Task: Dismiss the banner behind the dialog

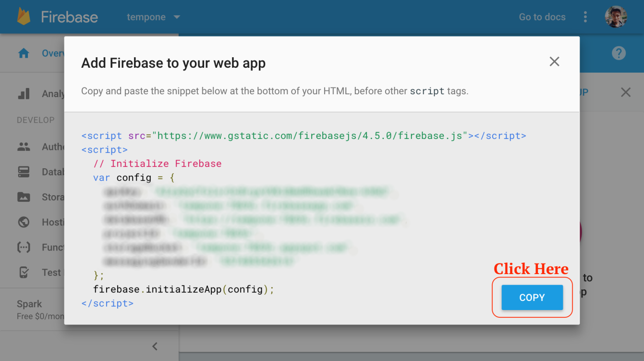Action: click(x=625, y=92)
